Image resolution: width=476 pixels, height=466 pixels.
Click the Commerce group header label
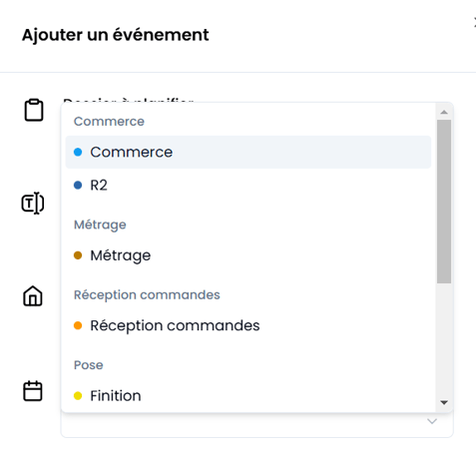click(109, 122)
